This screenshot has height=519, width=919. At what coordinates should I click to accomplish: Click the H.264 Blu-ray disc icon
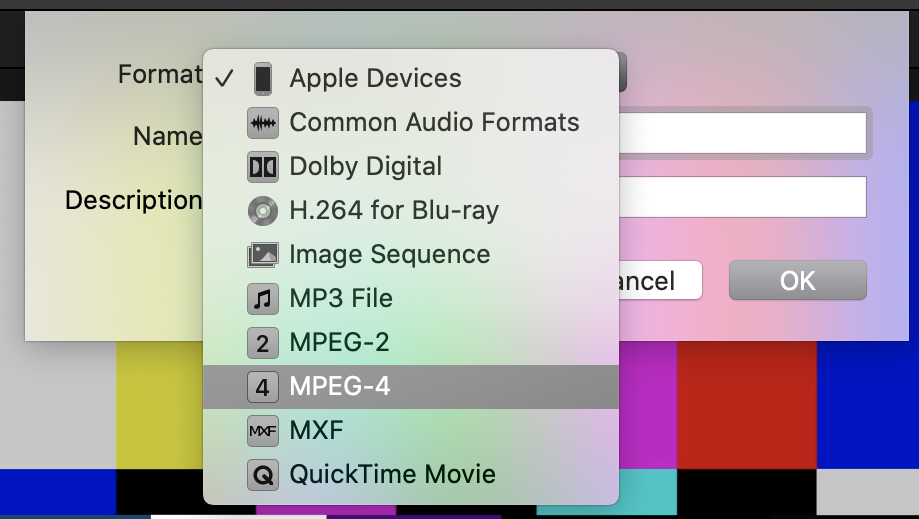tap(262, 211)
